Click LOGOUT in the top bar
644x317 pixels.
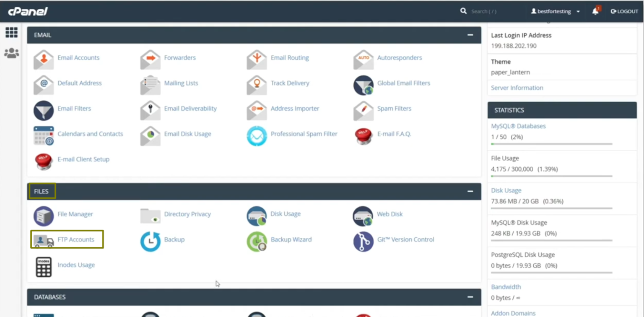[624, 11]
